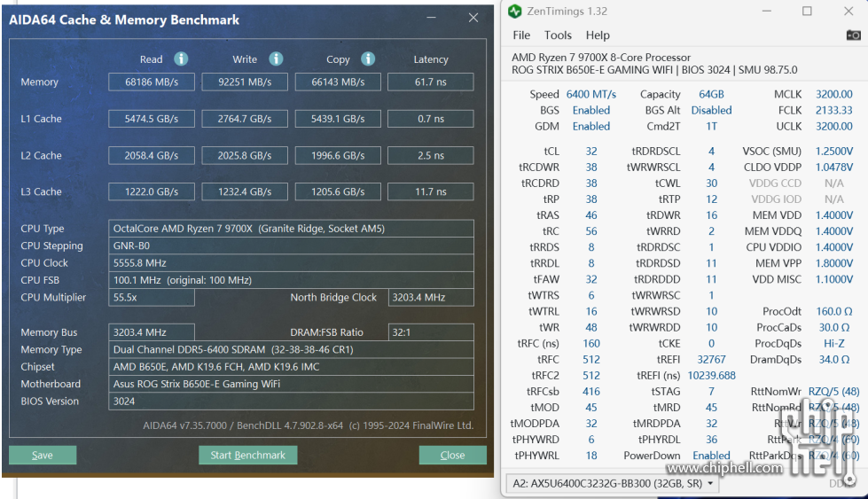The height and width of the screenshot is (499, 868).
Task: Click L1 Cache copy 5439.1 GB/s
Action: (338, 119)
